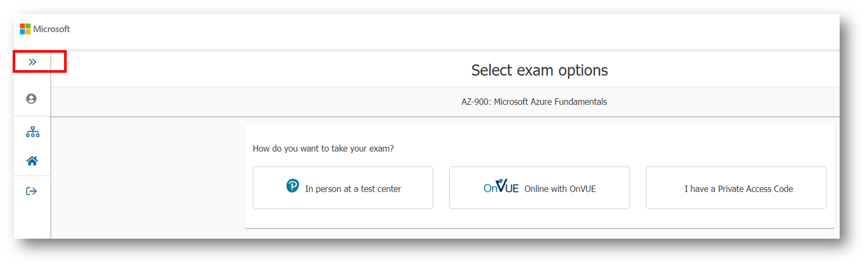Click the sign out arrow icon
Image resolution: width=868 pixels, height=267 pixels.
coord(31,191)
